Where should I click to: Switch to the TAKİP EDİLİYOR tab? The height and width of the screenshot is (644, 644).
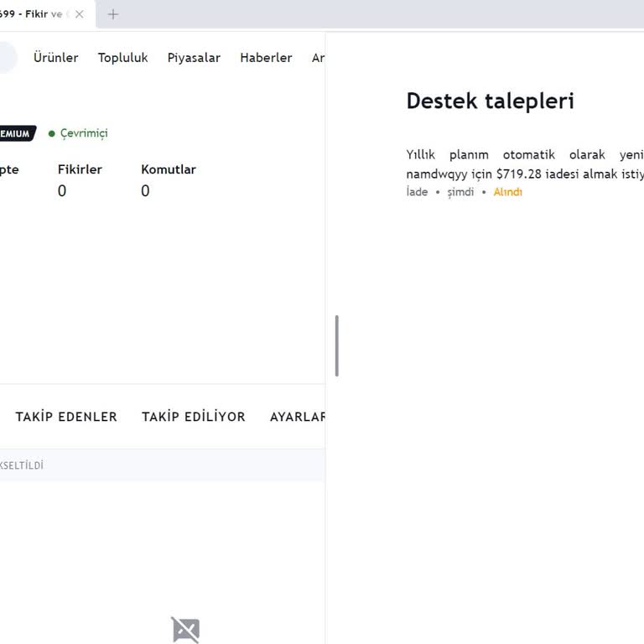[193, 417]
